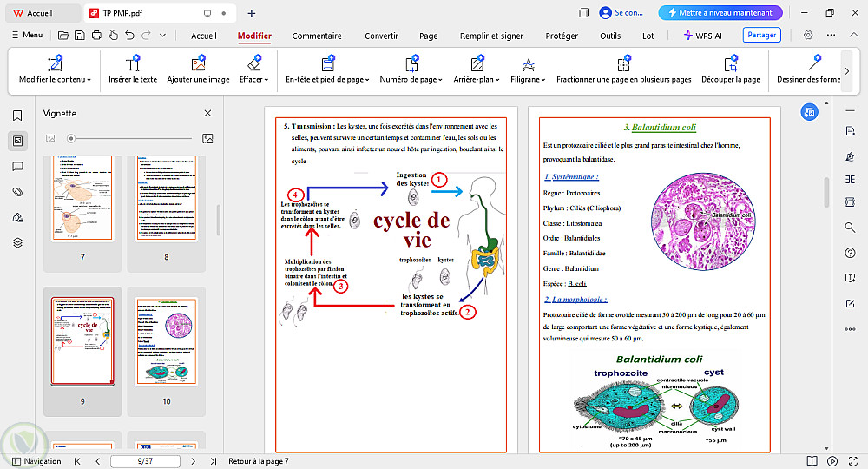Screen dimensions: 868x469
Task: Click the print icon in the quick toolbar
Action: pyautogui.click(x=96, y=36)
